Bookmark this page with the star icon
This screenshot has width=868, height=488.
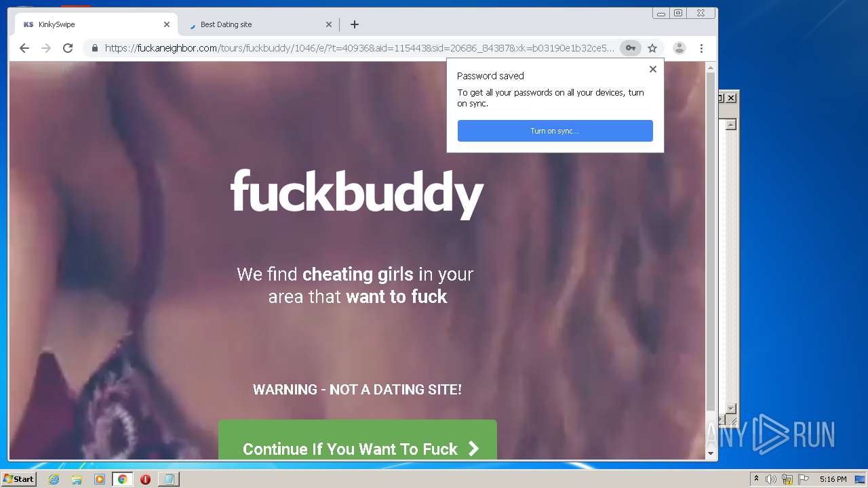[652, 48]
